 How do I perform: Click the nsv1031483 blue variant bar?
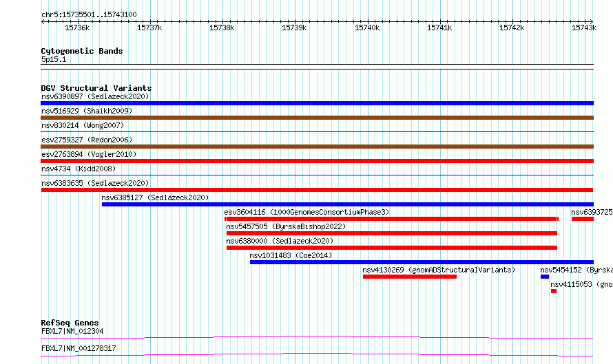pos(422,262)
